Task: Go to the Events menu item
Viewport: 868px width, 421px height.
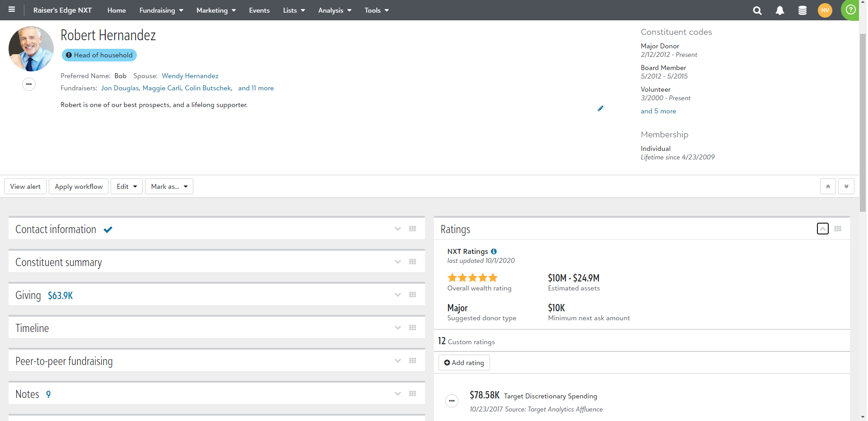Action: point(259,10)
